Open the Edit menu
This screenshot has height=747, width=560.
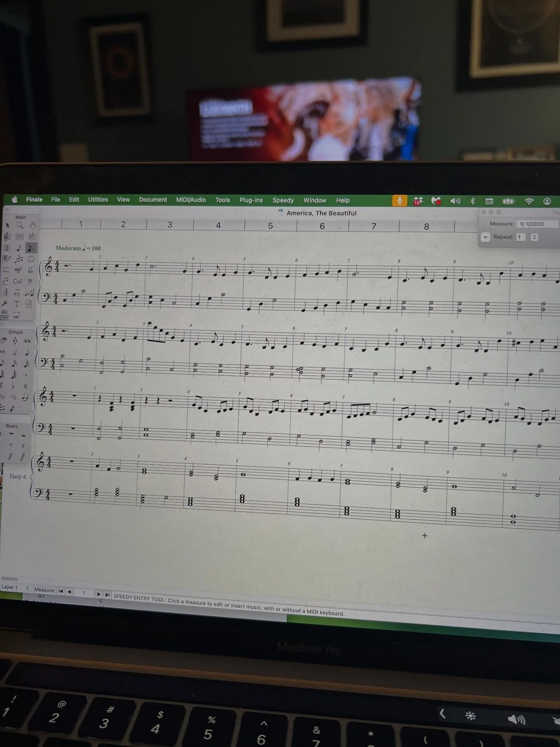(74, 200)
